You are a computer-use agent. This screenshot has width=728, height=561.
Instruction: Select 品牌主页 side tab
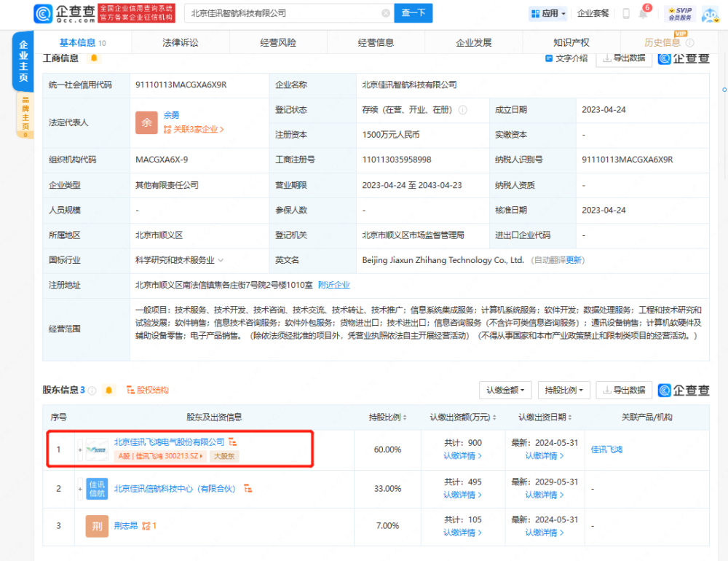(25, 115)
